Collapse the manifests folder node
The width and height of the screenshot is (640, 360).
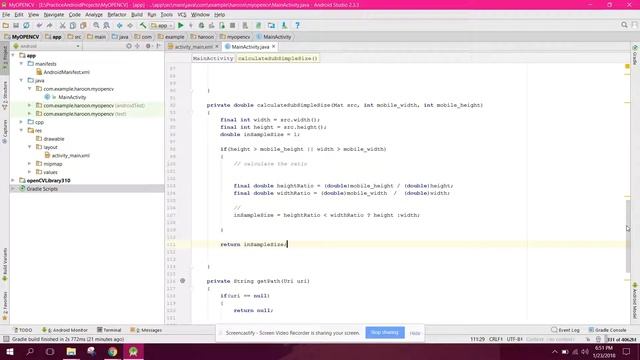point(22,64)
